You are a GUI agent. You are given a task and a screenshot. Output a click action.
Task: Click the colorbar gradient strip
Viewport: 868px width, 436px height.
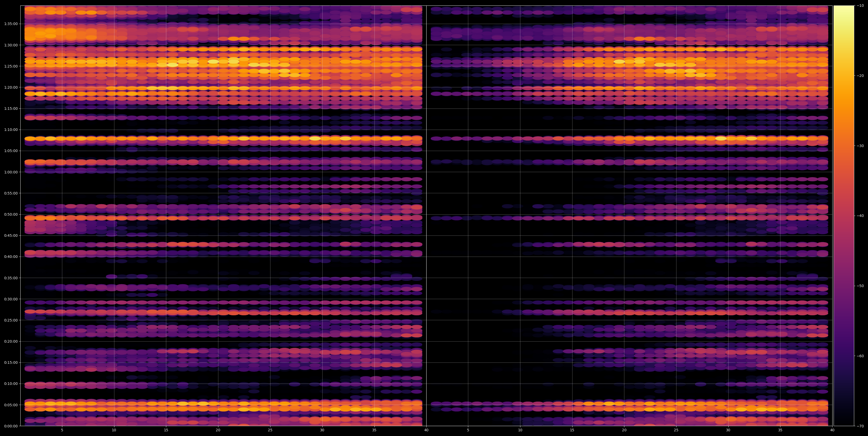tap(844, 216)
